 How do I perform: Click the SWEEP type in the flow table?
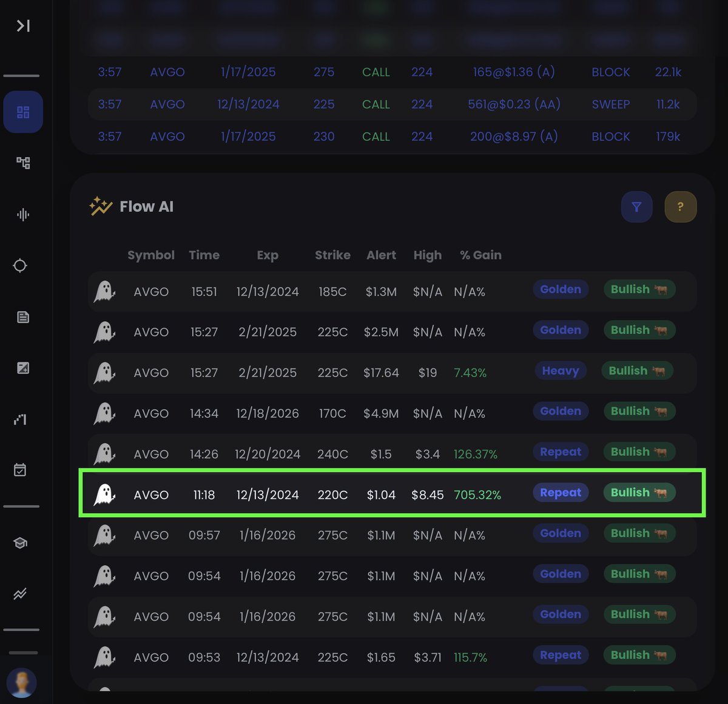pyautogui.click(x=611, y=104)
